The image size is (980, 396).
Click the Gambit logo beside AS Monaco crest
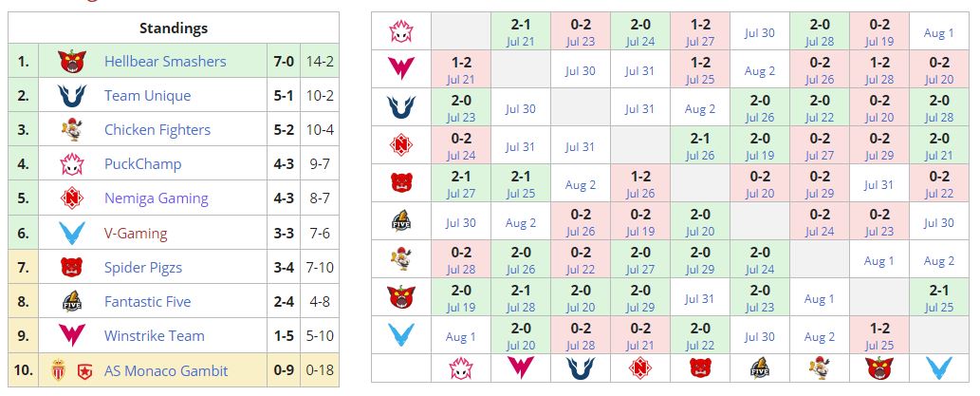pos(83,369)
